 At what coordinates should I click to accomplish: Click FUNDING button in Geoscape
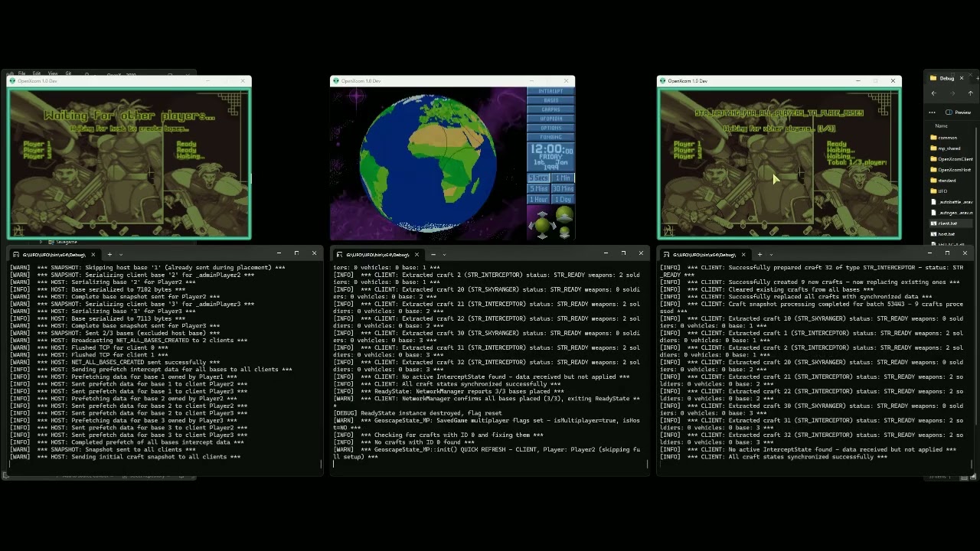(x=550, y=137)
